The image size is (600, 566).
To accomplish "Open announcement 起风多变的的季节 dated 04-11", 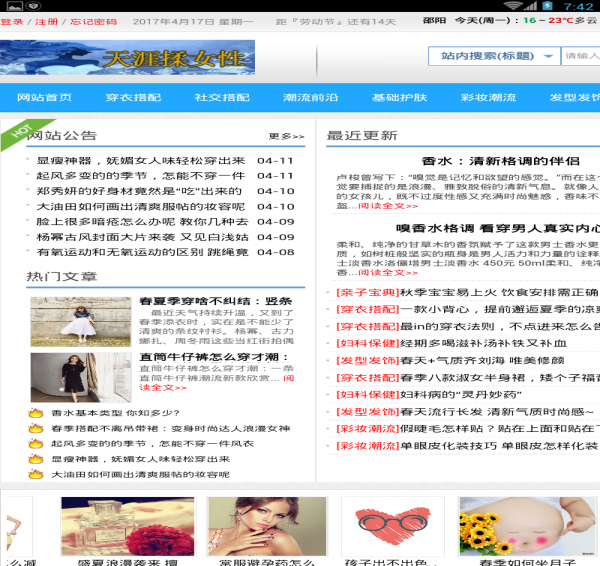I will tap(141, 176).
